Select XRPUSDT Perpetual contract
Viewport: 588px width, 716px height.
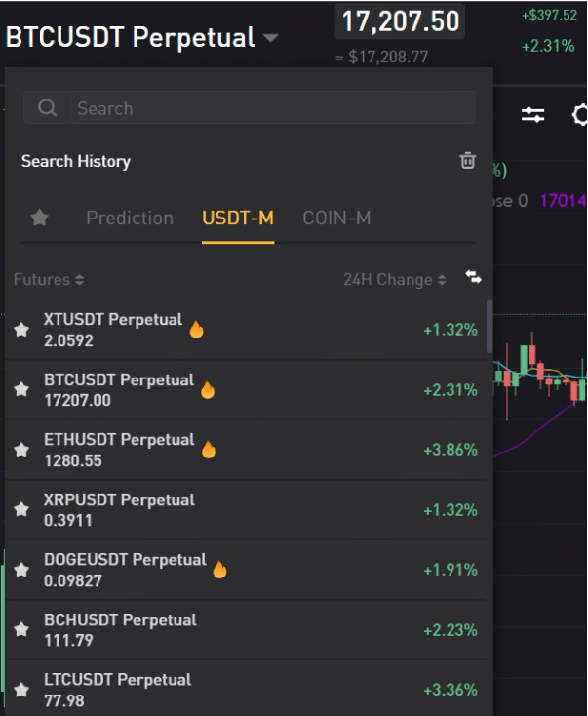pyautogui.click(x=119, y=509)
